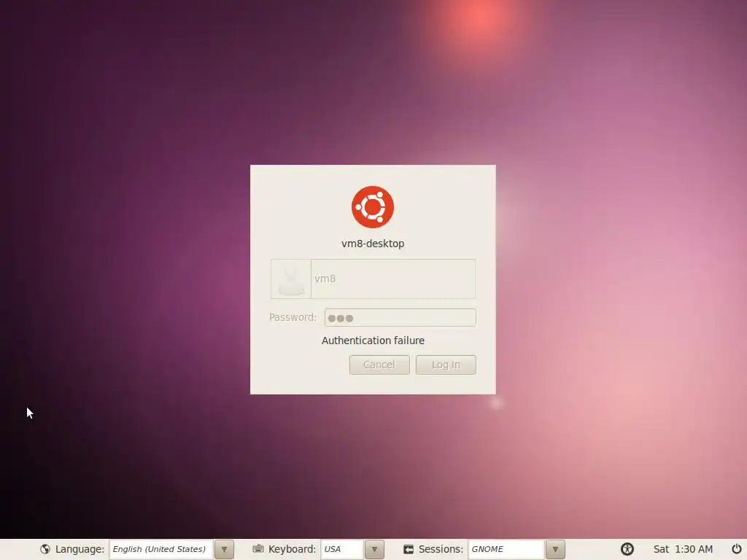The width and height of the screenshot is (747, 560).
Task: Focus the Password input field
Action: pos(400,318)
